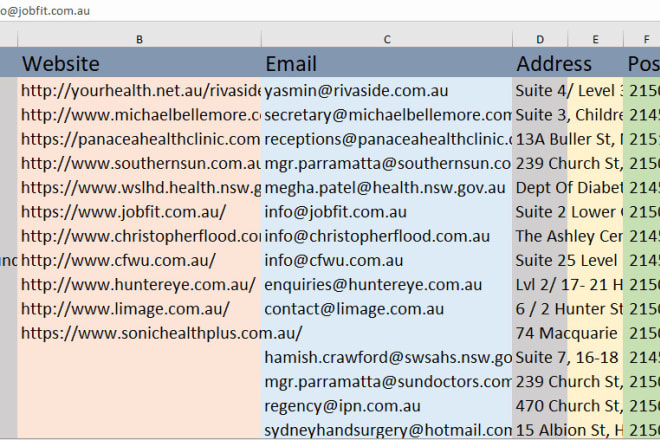Viewport: 660px width, 440px height.
Task: Select the receptions@panaceahealthclinic email cell
Action: [x=387, y=139]
